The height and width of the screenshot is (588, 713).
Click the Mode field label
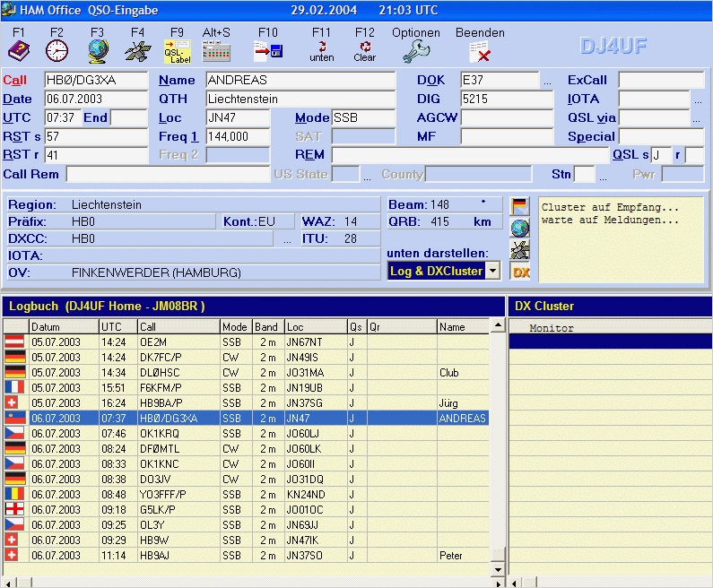click(312, 117)
